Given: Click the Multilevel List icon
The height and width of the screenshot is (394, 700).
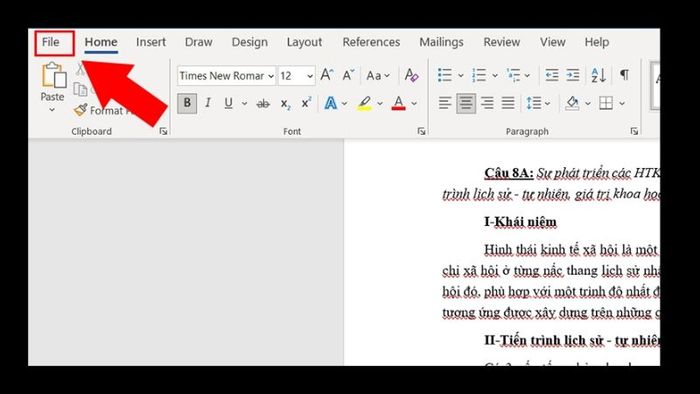Looking at the screenshot, I should click(513, 75).
